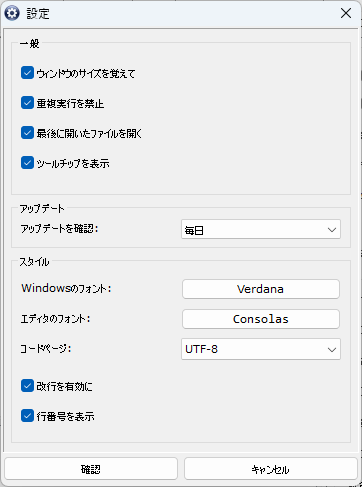The height and width of the screenshot is (487, 362).
Task: Close the 設定 dialog window
Action: pyautogui.click(x=346, y=13)
